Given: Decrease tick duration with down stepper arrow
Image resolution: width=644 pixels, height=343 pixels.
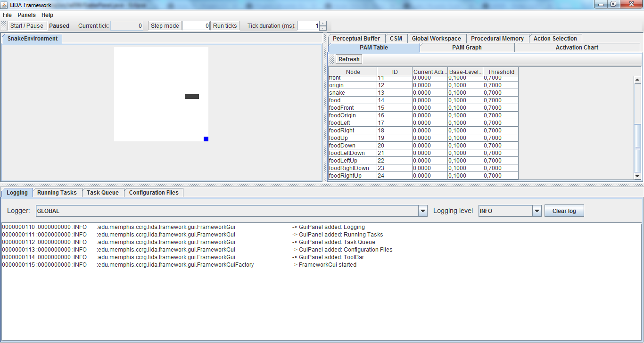Looking at the screenshot, I should tap(323, 28).
